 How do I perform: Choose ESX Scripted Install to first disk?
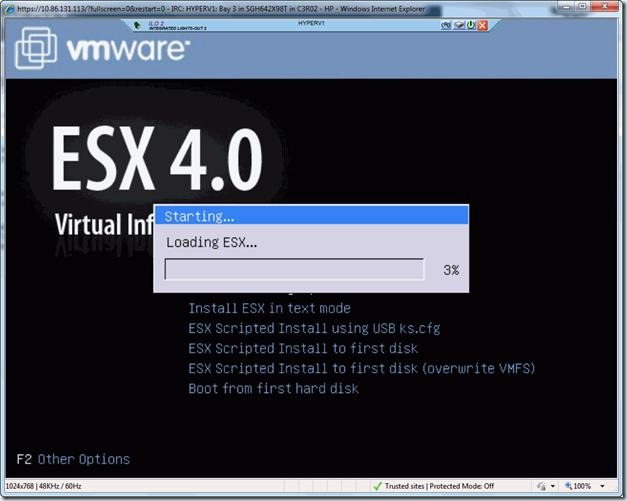(x=303, y=348)
